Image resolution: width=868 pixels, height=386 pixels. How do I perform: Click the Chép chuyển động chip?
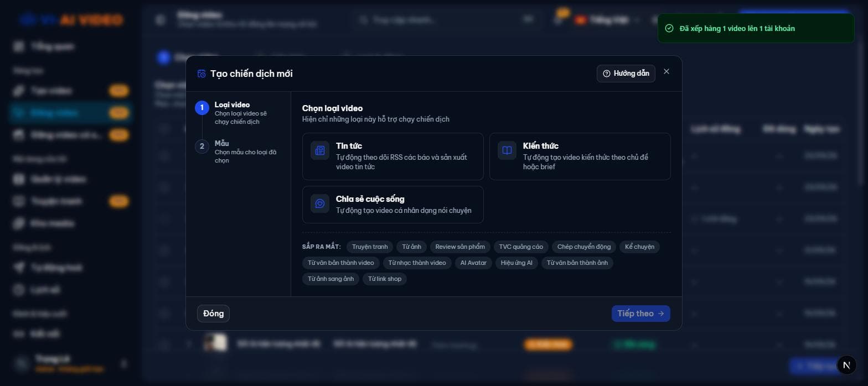click(584, 247)
